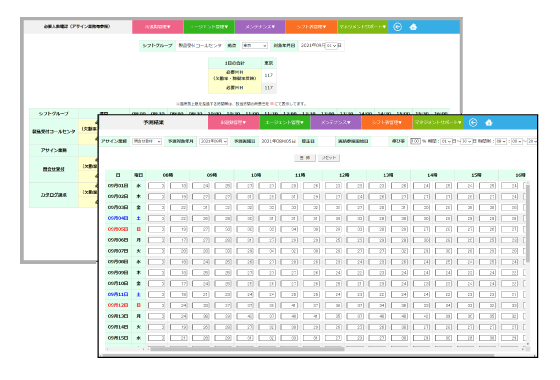
Task: Open the マネジメントサポート menu in the rear window
Action: (x=362, y=27)
